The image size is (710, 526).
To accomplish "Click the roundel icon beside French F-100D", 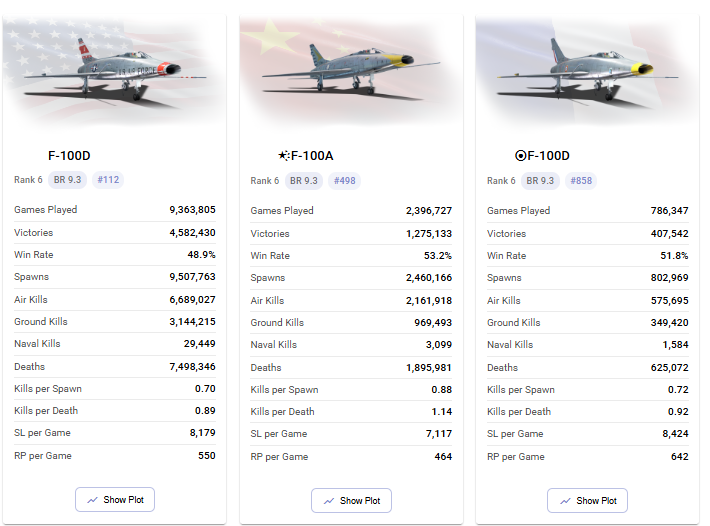I will click(520, 156).
